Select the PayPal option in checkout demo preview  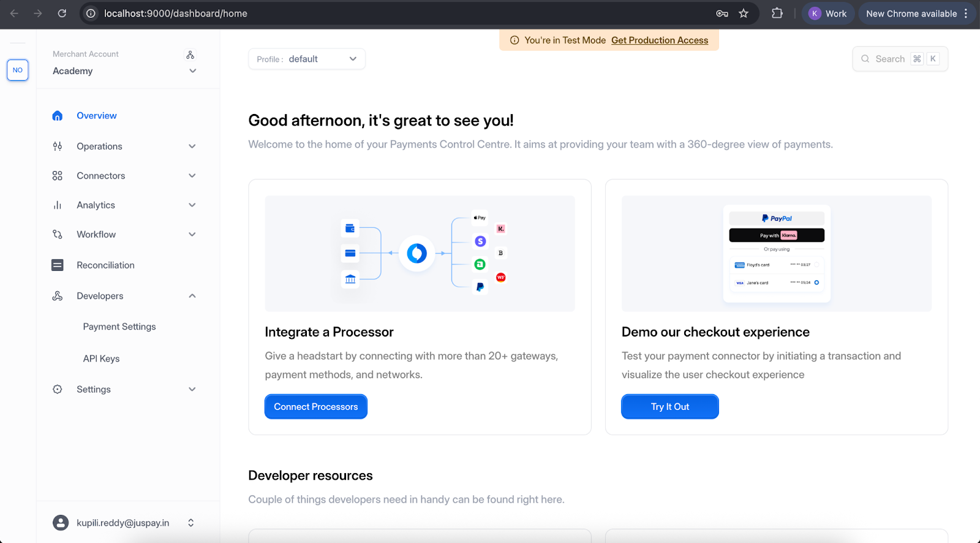[777, 219]
